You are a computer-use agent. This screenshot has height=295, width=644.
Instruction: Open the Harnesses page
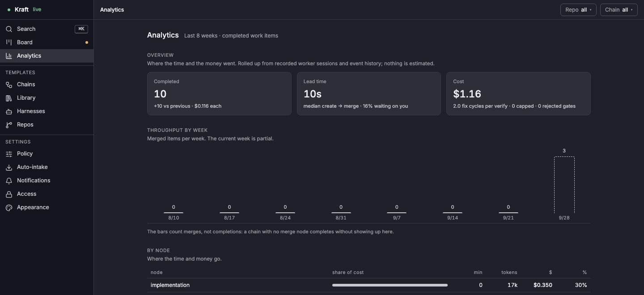click(x=47, y=111)
